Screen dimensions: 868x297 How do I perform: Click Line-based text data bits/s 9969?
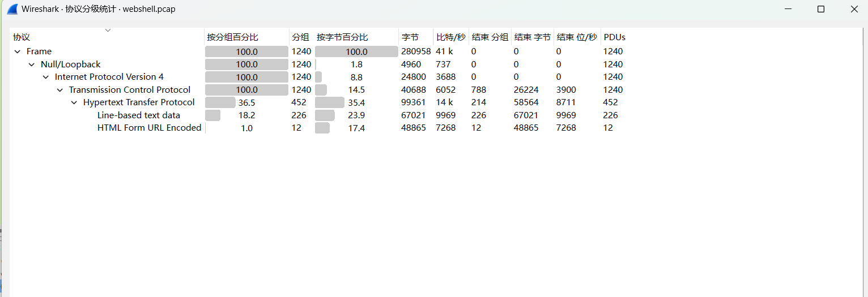[445, 115]
